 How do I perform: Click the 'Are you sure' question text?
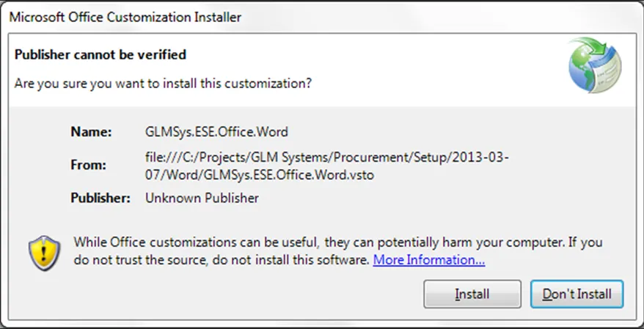163,84
